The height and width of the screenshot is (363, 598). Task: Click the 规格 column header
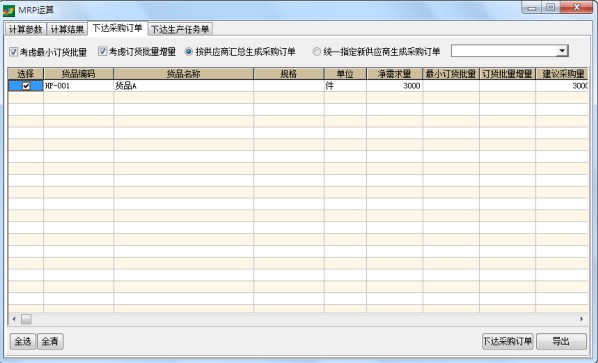pos(289,74)
